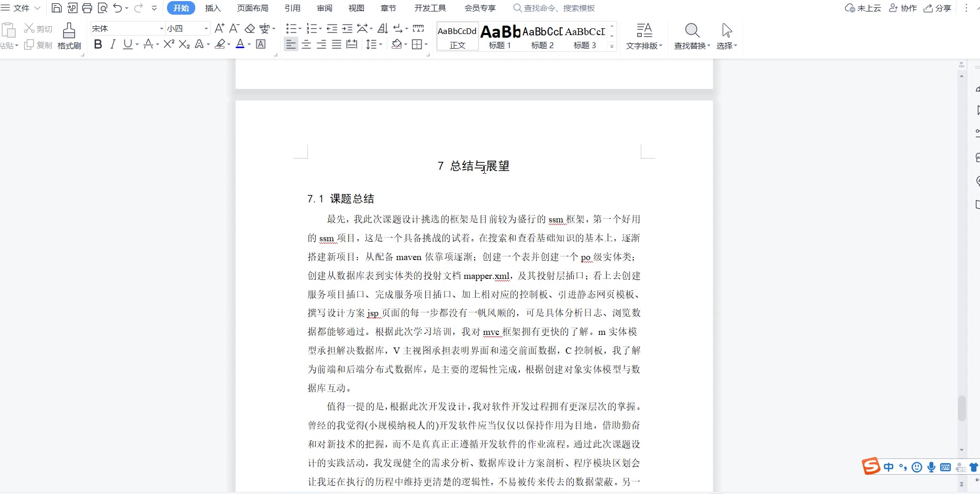Enable Center paragraph alignment

click(x=306, y=44)
